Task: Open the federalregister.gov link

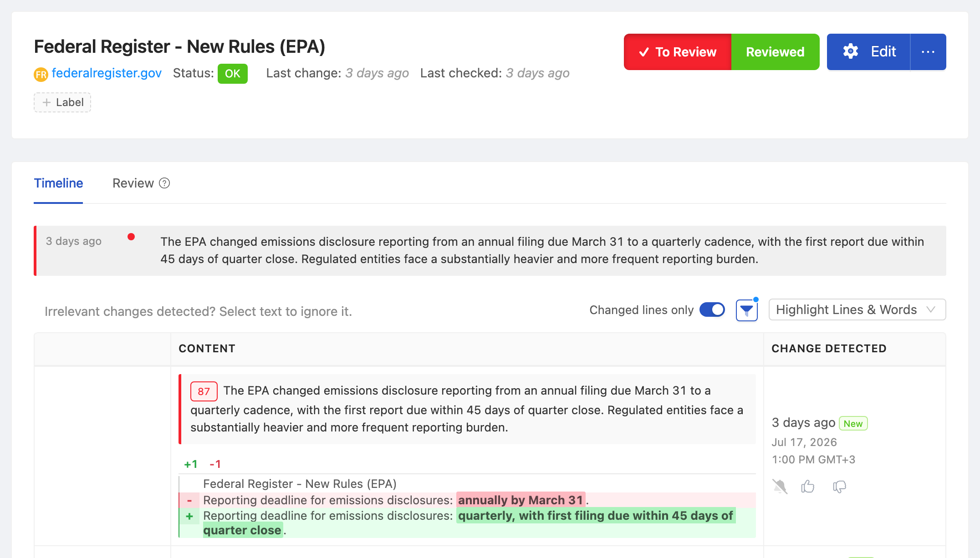Action: (107, 73)
